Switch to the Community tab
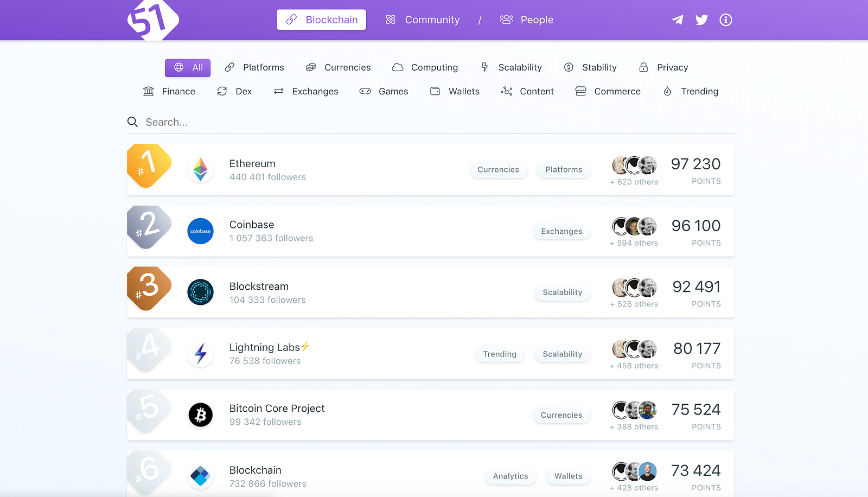 point(422,20)
